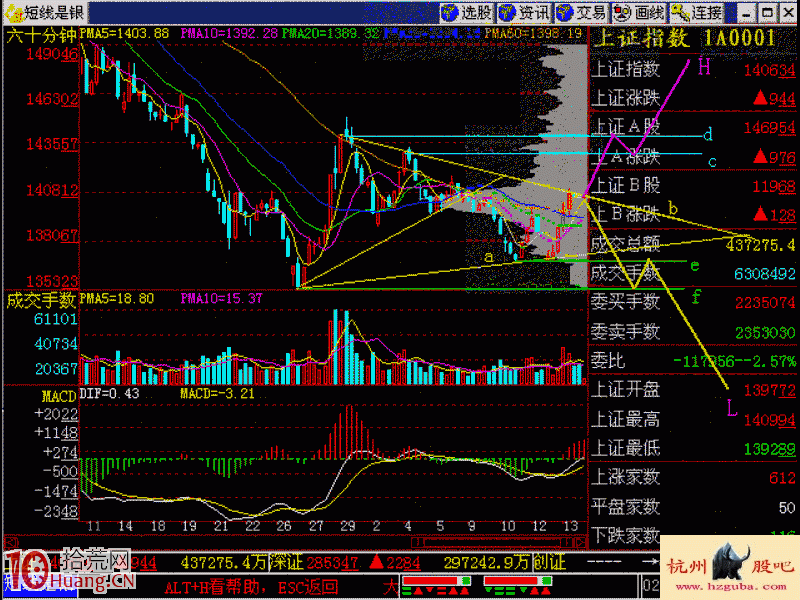Click the 委比 row label
This screenshot has width=800, height=600.
tap(608, 361)
